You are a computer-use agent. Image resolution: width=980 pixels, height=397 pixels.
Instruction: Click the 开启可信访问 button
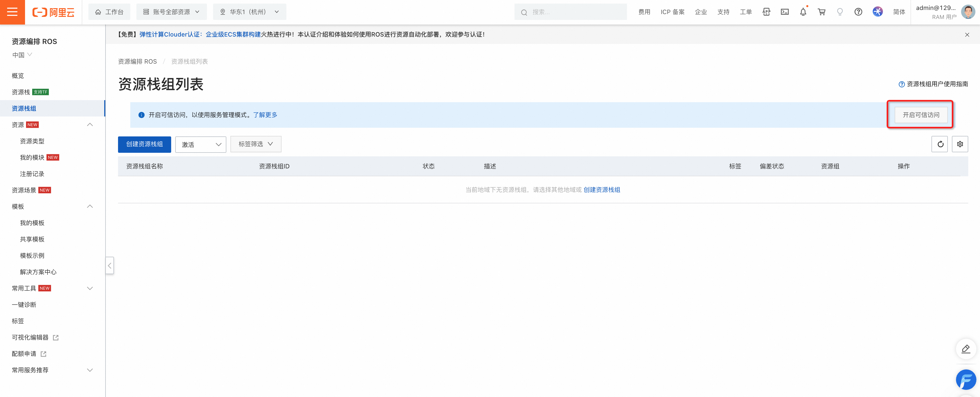[921, 115]
